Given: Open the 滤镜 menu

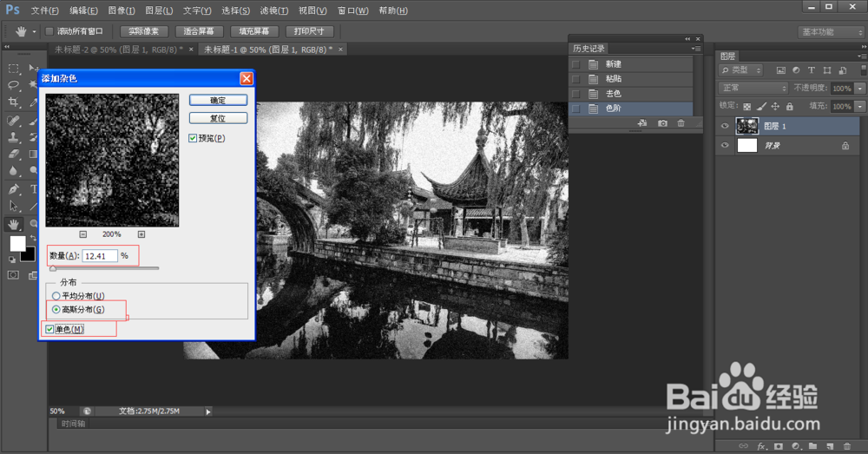Looking at the screenshot, I should pyautogui.click(x=274, y=10).
